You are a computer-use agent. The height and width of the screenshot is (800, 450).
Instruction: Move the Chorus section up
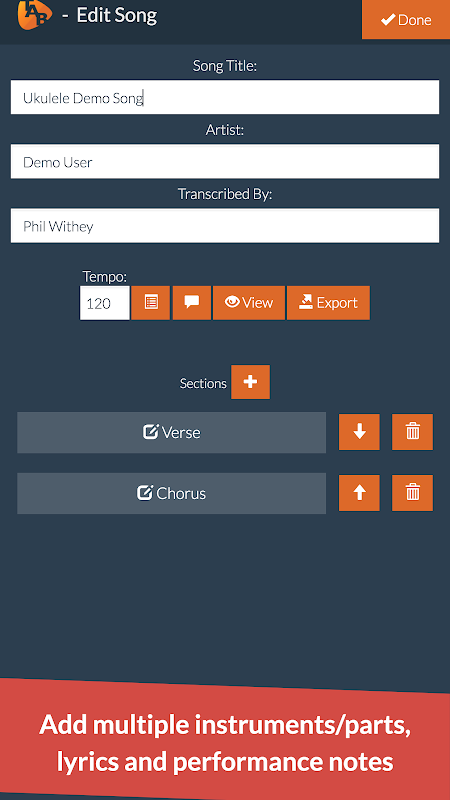click(359, 493)
